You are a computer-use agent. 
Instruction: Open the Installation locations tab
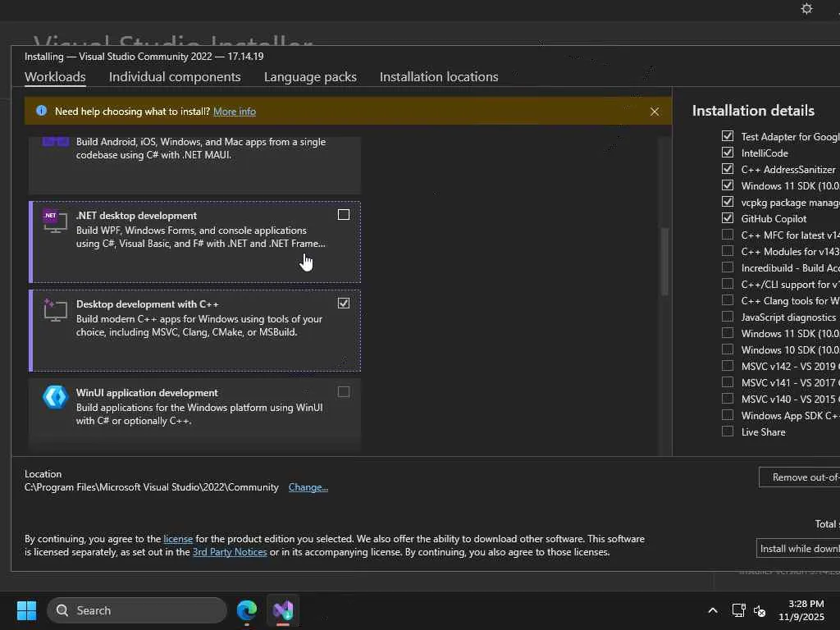[x=439, y=76]
